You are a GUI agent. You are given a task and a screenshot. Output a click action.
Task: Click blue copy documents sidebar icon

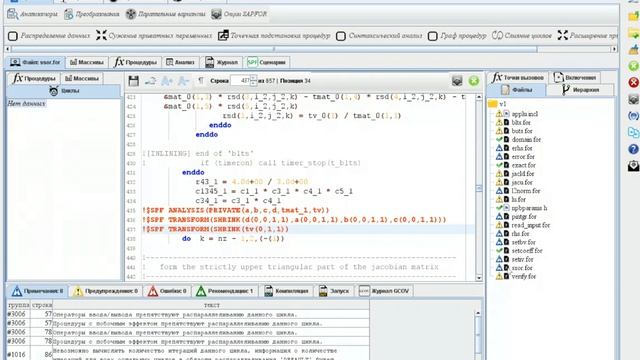point(633,132)
